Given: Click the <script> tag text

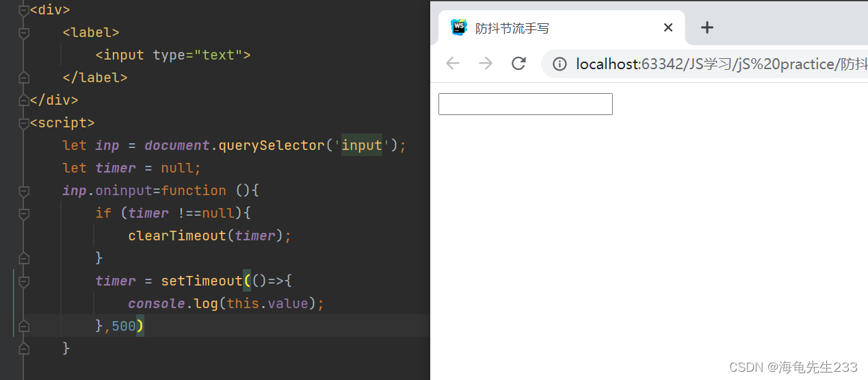Looking at the screenshot, I should [x=62, y=123].
